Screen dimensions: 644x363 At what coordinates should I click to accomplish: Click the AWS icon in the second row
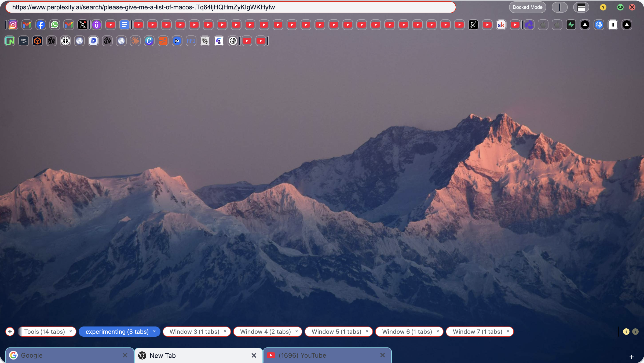point(23,41)
